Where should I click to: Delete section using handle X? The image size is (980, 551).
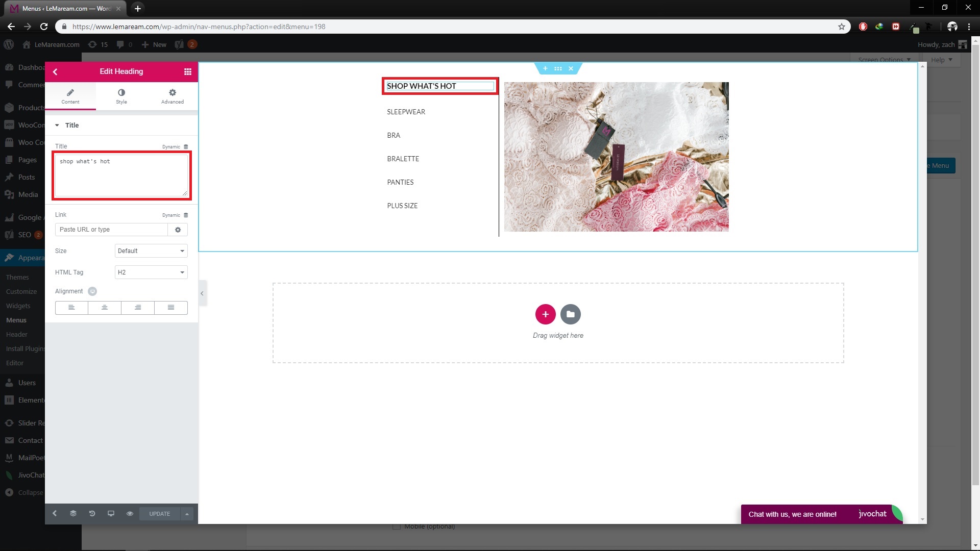pos(571,68)
